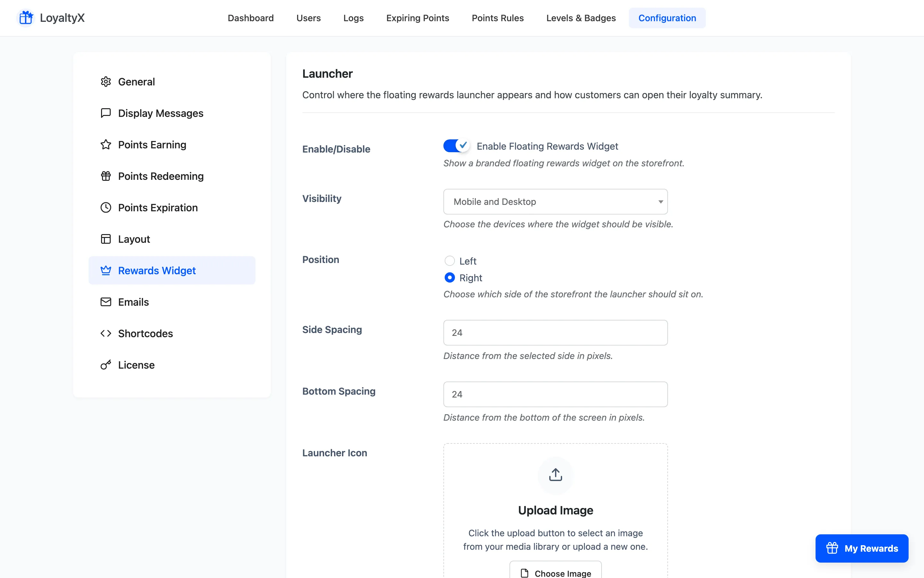The height and width of the screenshot is (578, 924).
Task: Click the Upload Image heading
Action: [556, 510]
